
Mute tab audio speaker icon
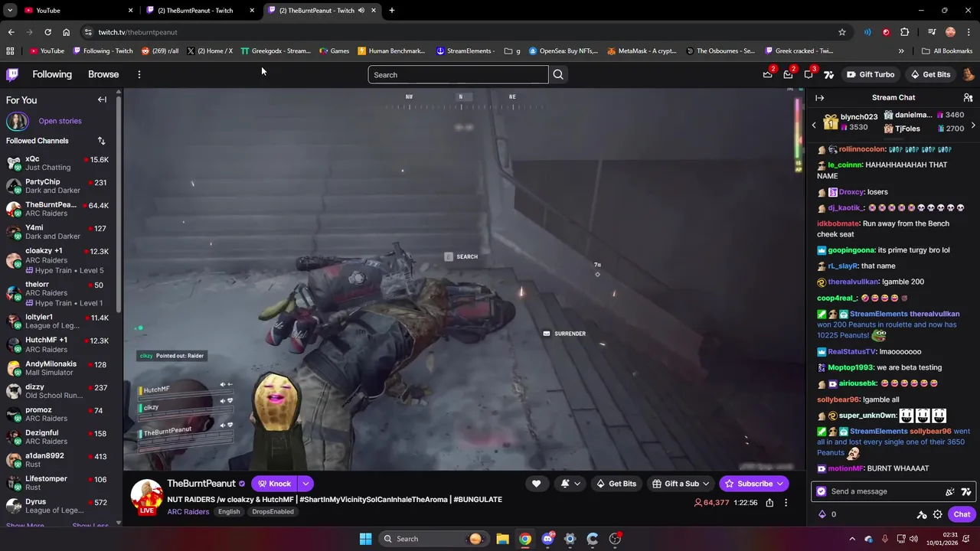[361, 10]
